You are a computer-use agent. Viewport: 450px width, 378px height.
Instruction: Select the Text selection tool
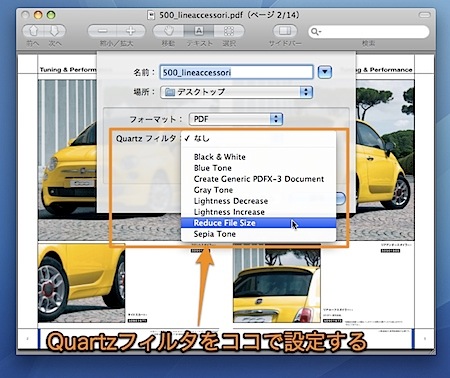tap(199, 31)
